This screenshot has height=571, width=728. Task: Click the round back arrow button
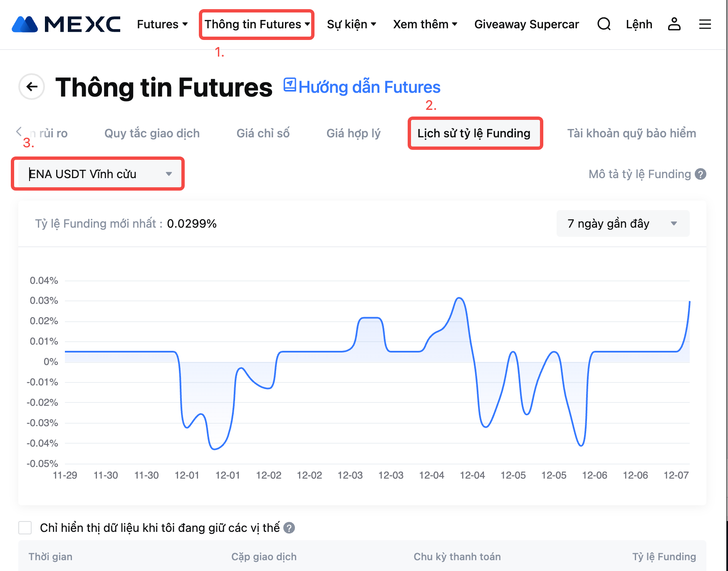[x=32, y=87]
